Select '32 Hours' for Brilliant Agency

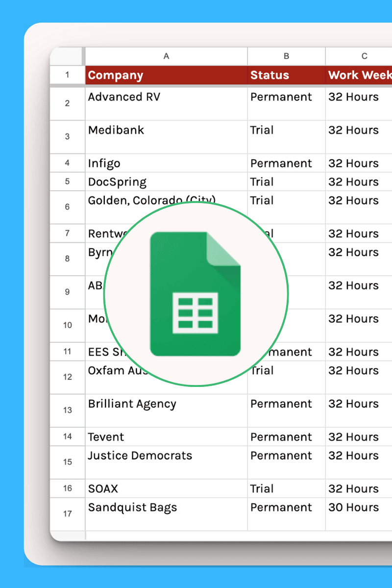(359, 410)
